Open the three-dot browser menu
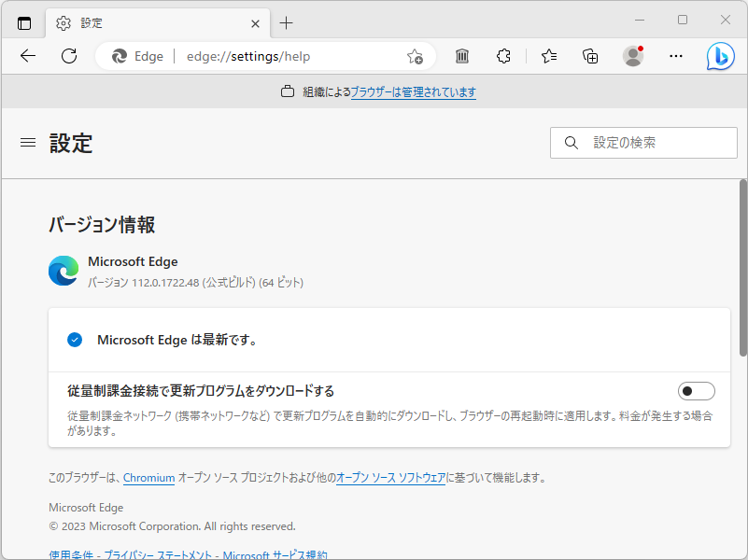The height and width of the screenshot is (560, 748). click(675, 56)
